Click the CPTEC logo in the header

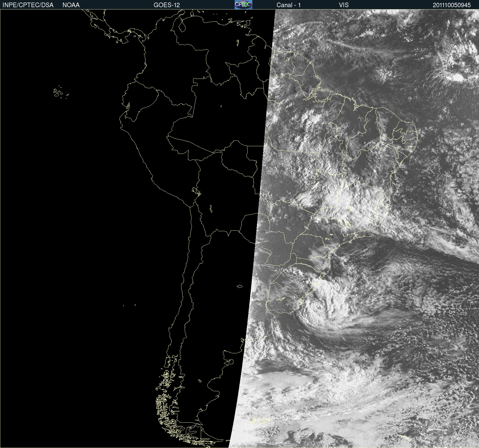[243, 5]
